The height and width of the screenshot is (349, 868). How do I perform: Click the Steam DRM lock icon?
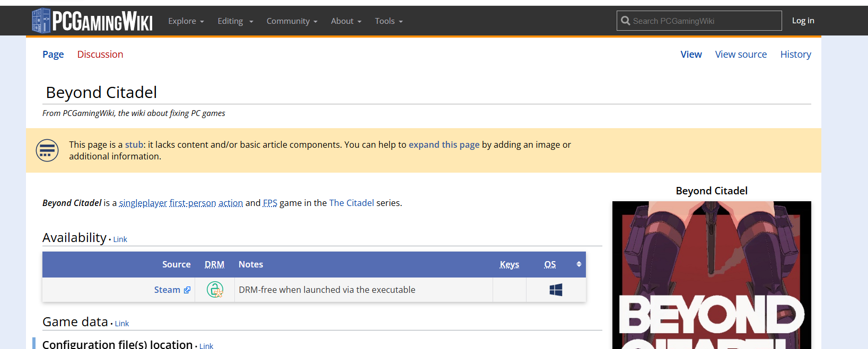click(215, 290)
